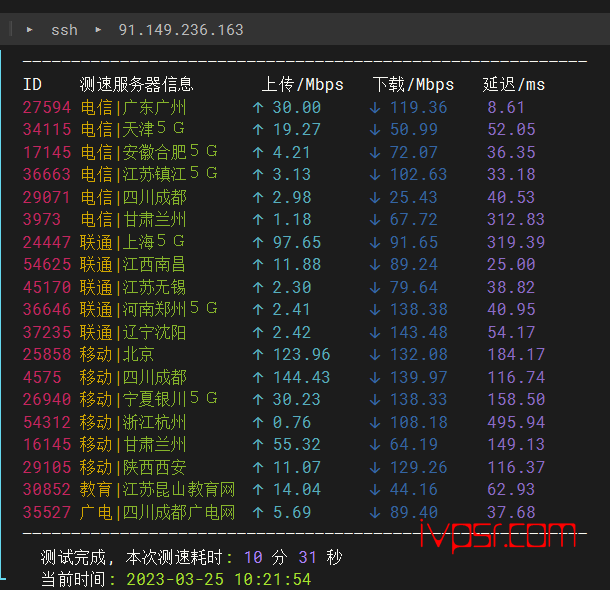Screen dimensions: 610x590
Task: Select server ID 34115
Action: coord(47,129)
